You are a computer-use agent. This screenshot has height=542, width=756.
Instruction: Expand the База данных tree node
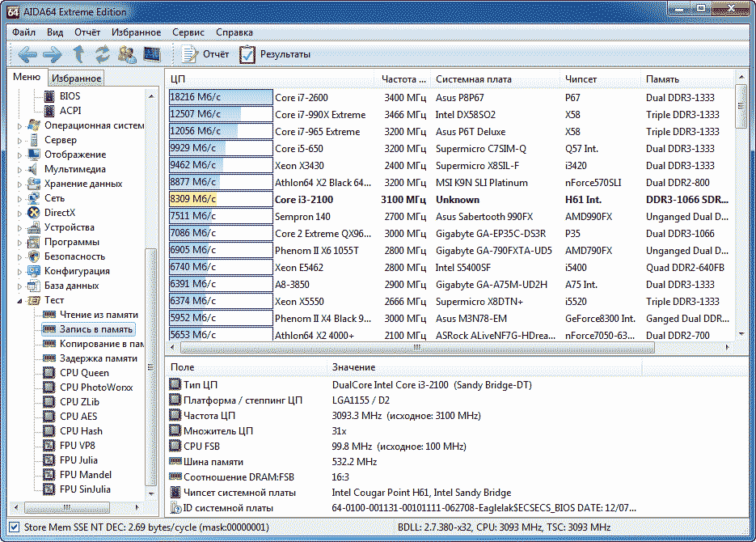(19, 286)
